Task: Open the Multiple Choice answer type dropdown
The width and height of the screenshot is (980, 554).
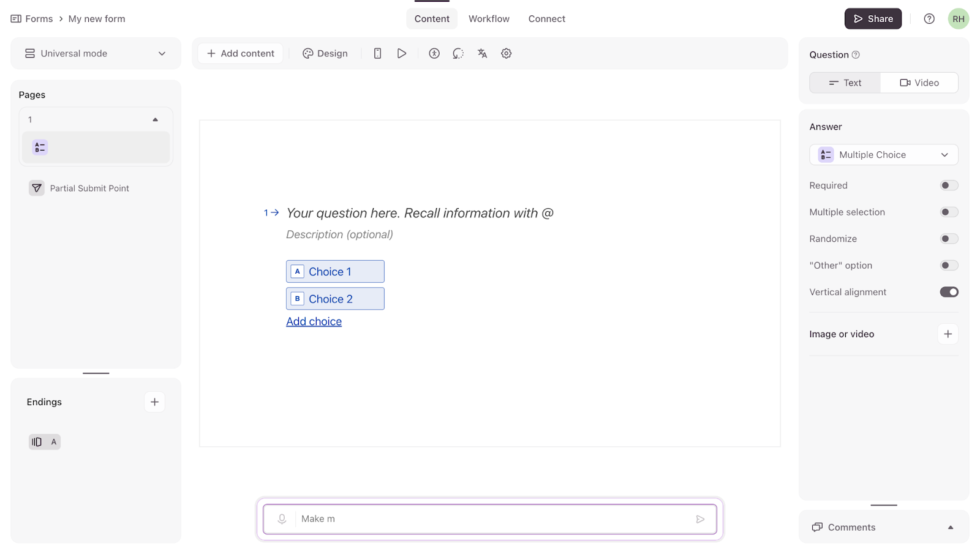Action: (x=883, y=155)
